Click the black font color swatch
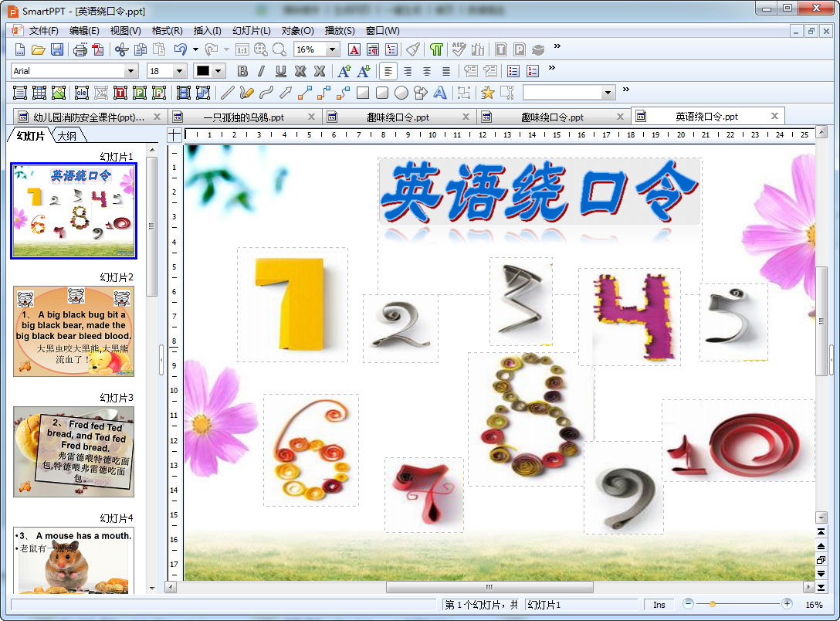 203,71
